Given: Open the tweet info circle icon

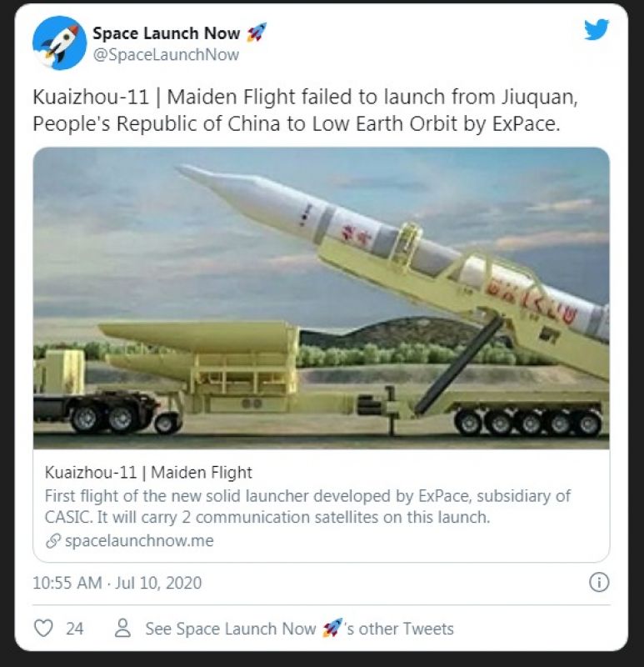Looking at the screenshot, I should click(599, 582).
